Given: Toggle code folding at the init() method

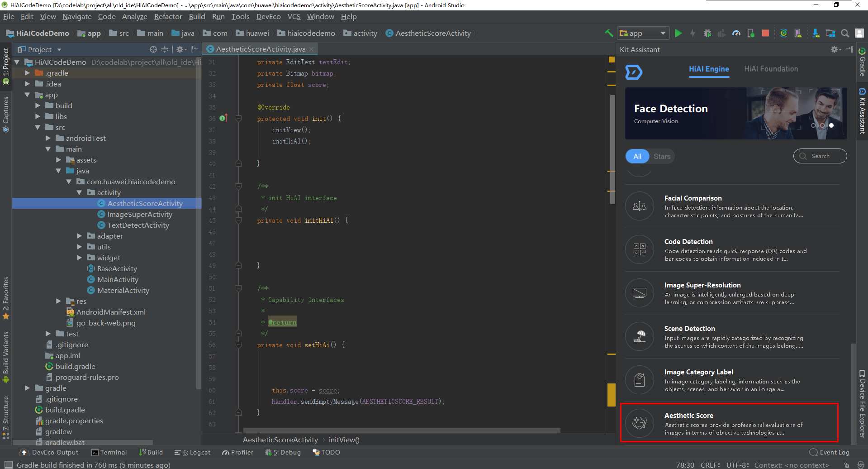Looking at the screenshot, I should (238, 119).
